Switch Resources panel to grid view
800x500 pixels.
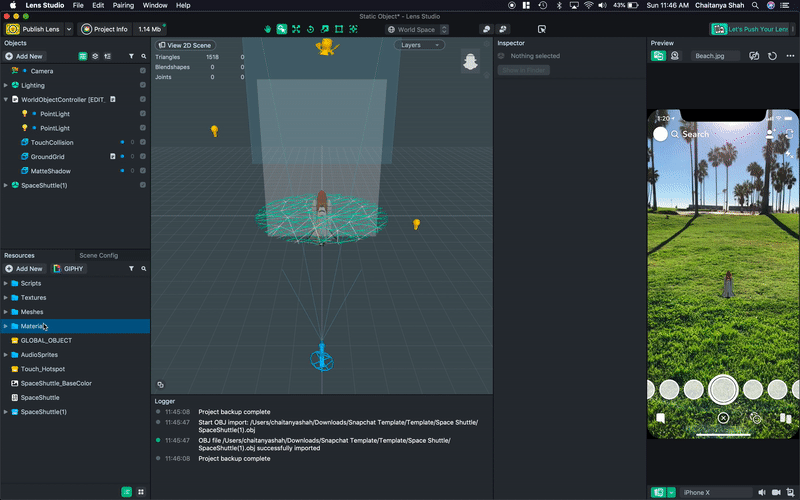pos(140,491)
